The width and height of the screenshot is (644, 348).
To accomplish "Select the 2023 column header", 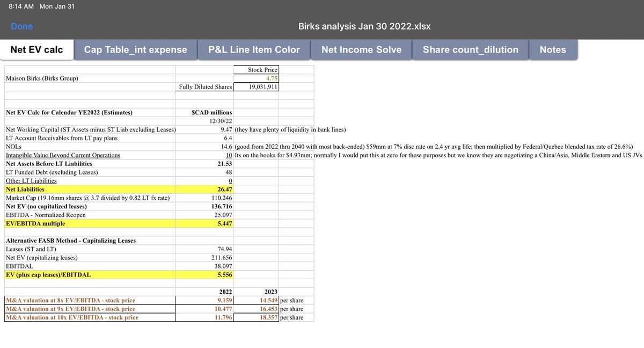I will (256, 292).
